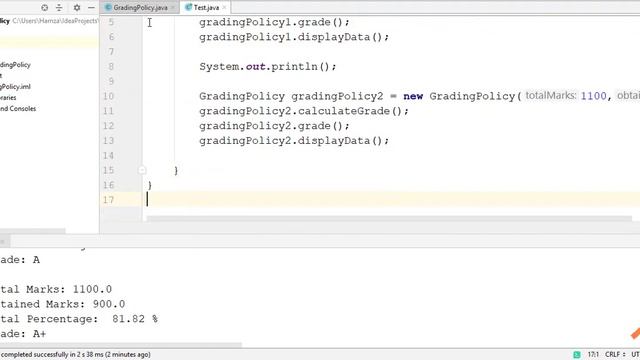Click gutter line number 5
The width and height of the screenshot is (640, 360).
[x=111, y=22]
